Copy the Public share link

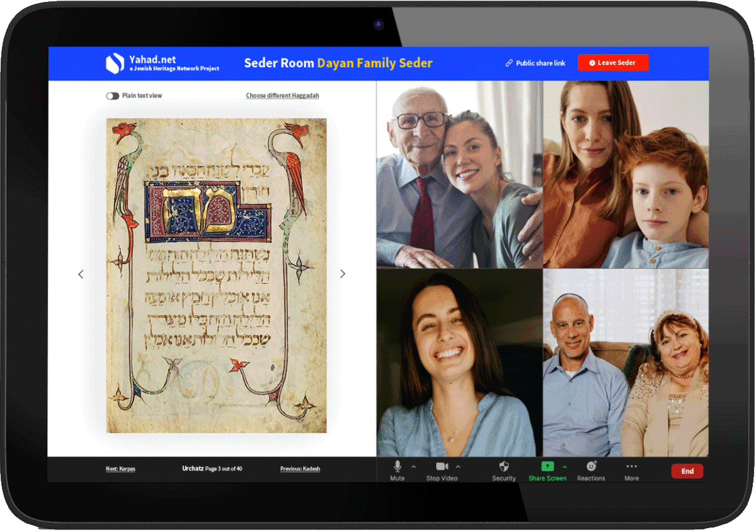[541, 63]
